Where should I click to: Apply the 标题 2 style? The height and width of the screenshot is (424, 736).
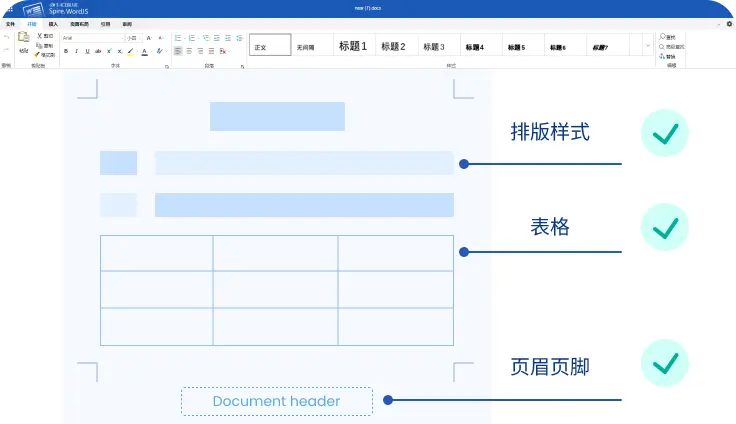[x=396, y=46]
